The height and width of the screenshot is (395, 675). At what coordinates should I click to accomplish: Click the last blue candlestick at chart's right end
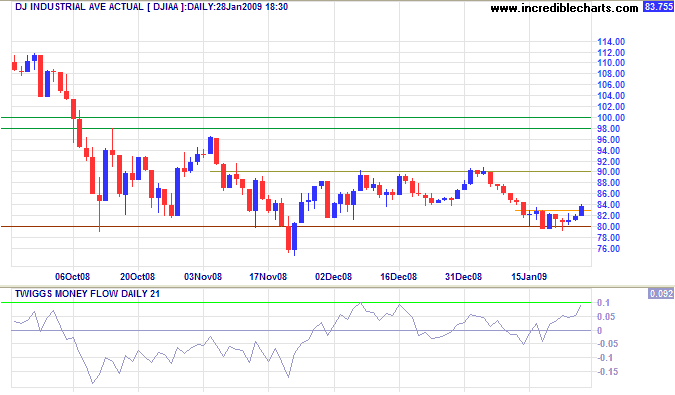(x=582, y=210)
